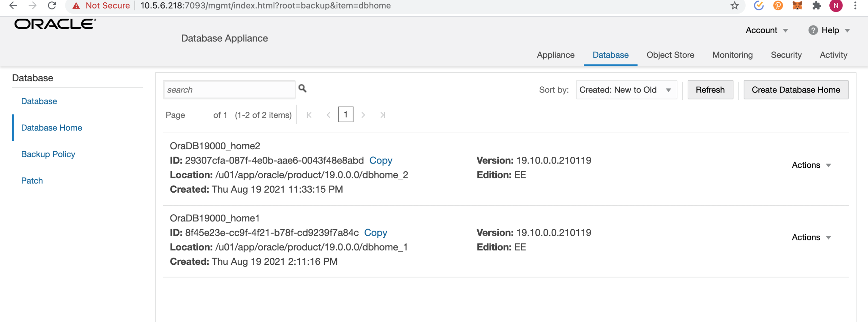The height and width of the screenshot is (322, 868).
Task: Expand the Help dropdown arrow
Action: point(847,30)
